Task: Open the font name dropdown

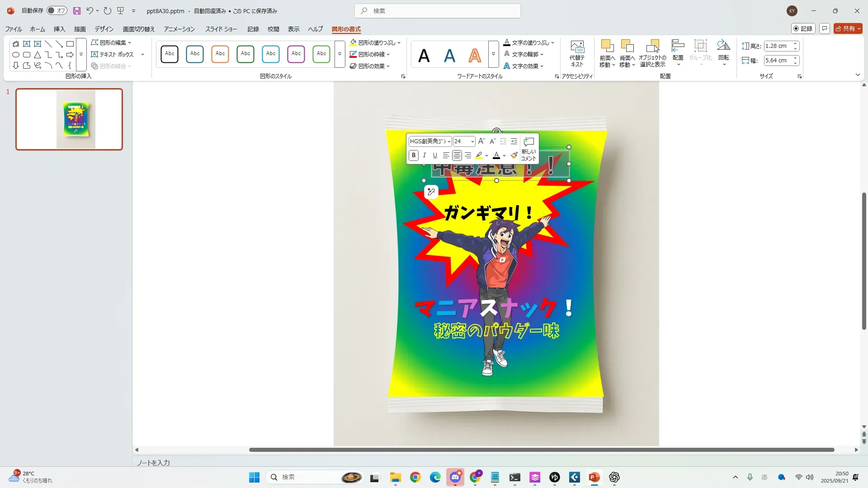Action: pos(449,141)
